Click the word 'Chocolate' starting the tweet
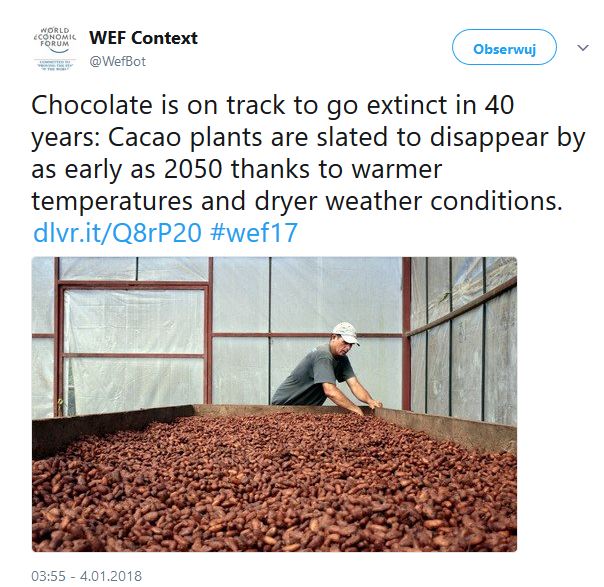 click(x=92, y=105)
